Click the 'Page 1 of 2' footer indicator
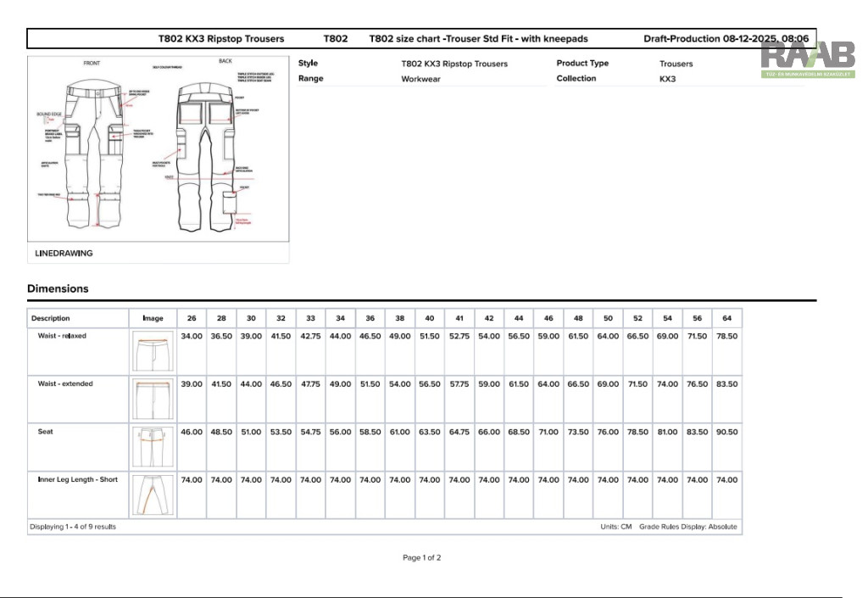The width and height of the screenshot is (868, 598). [x=421, y=558]
